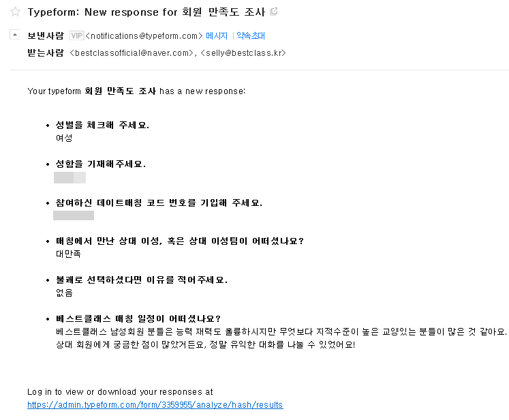Click the 메시지 link beside the sender

pos(217,35)
